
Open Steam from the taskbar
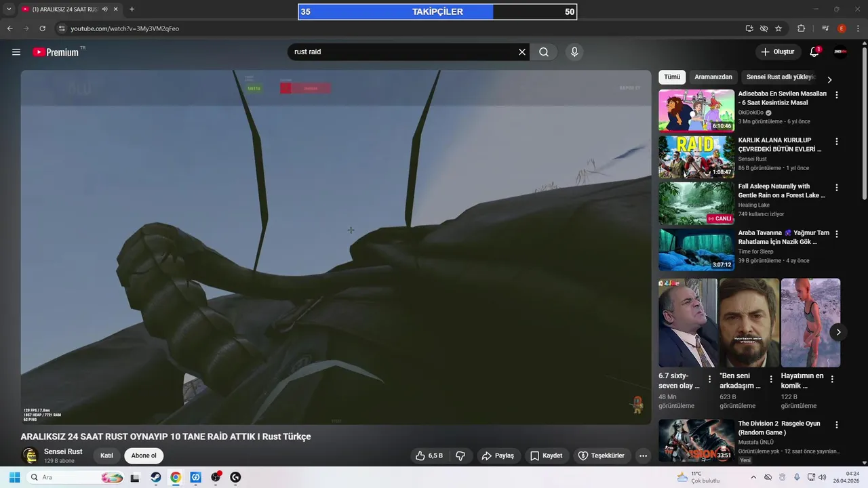coord(155,477)
